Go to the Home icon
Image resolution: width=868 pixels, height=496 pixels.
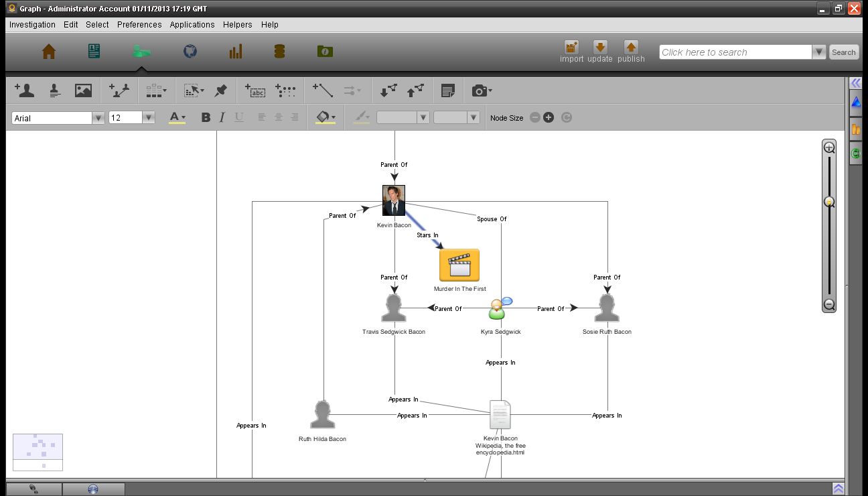coord(49,52)
